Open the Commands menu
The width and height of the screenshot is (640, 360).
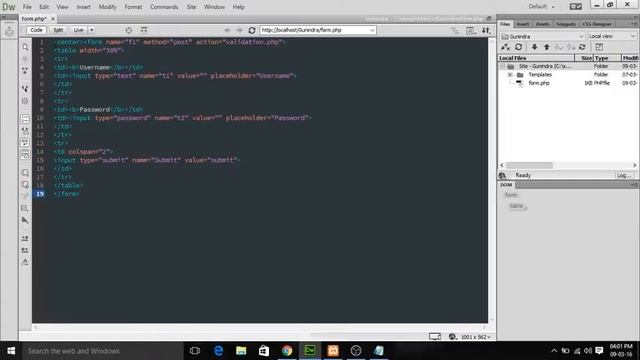tap(164, 7)
